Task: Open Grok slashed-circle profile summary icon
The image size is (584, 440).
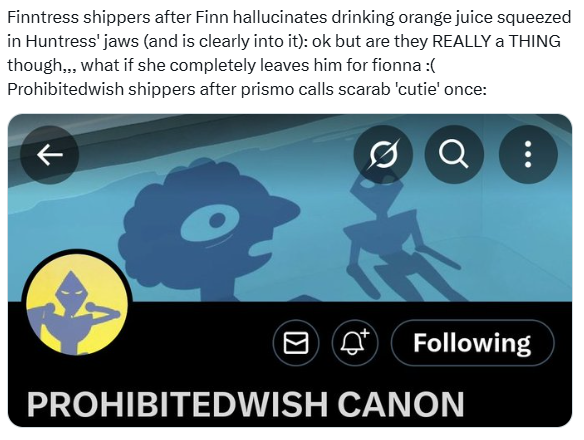Action: 383,155
